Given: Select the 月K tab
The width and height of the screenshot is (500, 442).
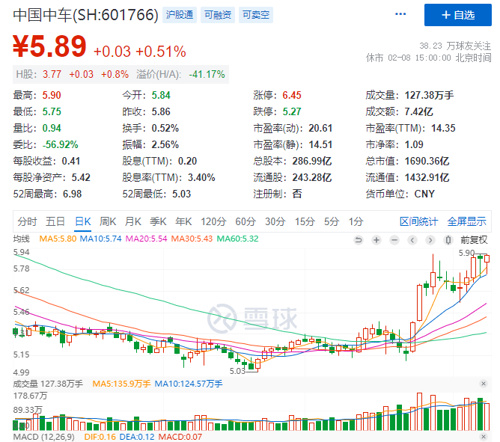Looking at the screenshot, I should tap(133, 221).
